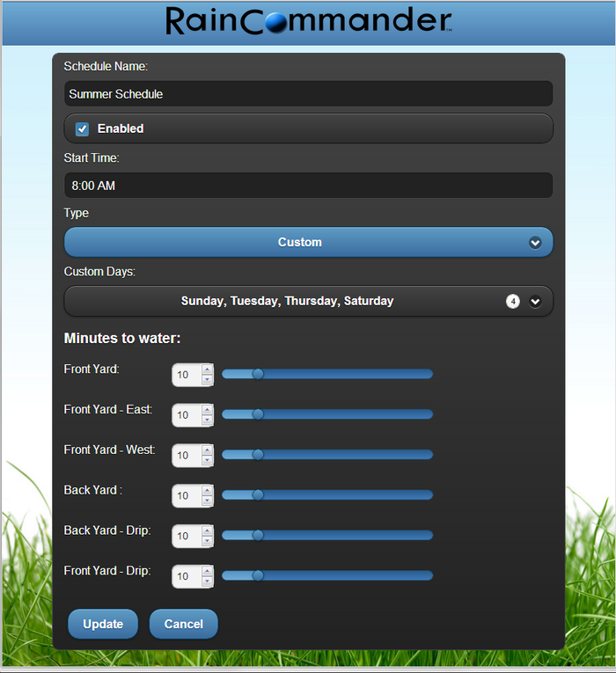Click the Back Yard slider handle
The height and width of the screenshot is (673, 616).
tap(258, 495)
